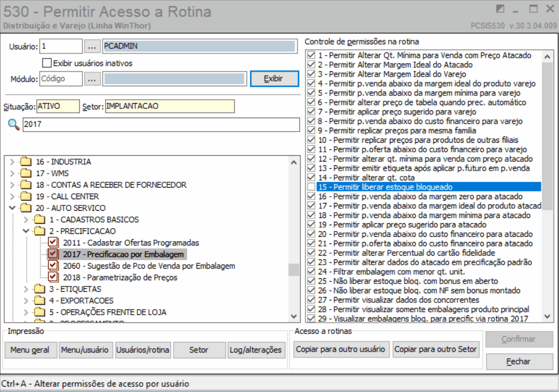Click folder icon of 16 - INDUSTRIA
The image size is (559, 392).
point(26,162)
